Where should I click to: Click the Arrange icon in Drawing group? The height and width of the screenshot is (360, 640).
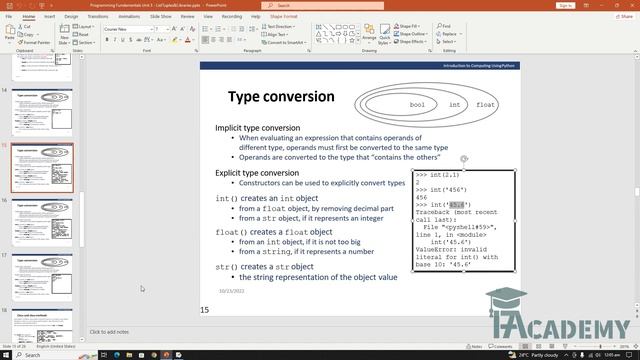tap(369, 33)
